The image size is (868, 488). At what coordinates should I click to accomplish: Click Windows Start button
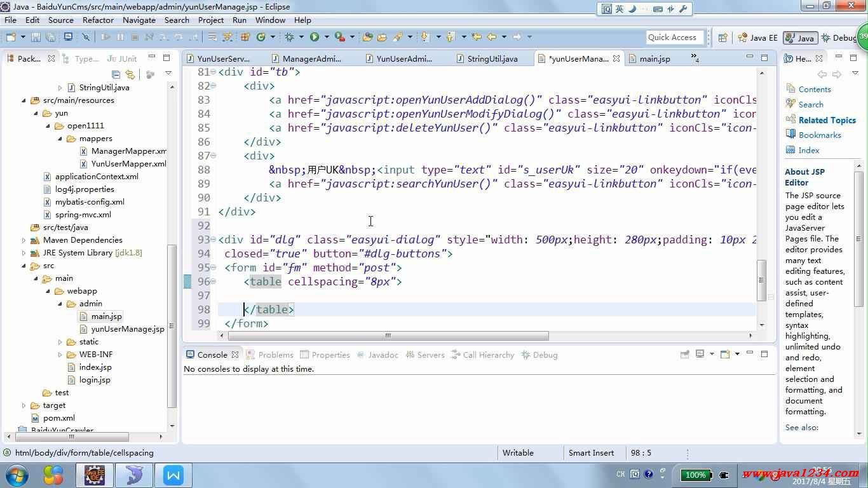tap(17, 475)
